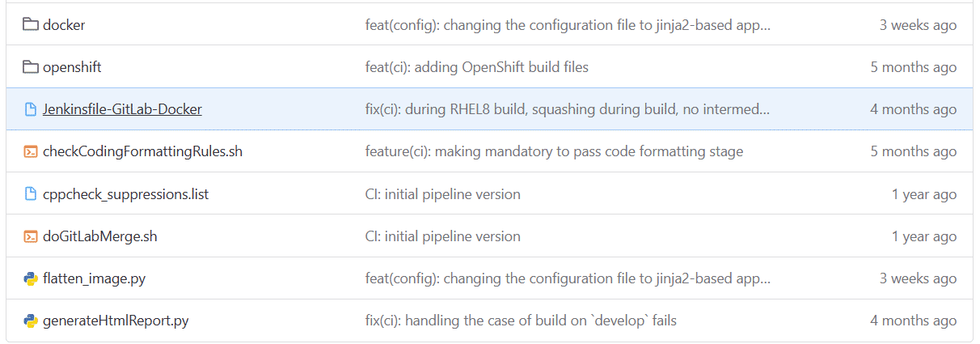This screenshot has width=980, height=344.
Task: Open the doGitLabMerge.sh script
Action: tap(99, 236)
